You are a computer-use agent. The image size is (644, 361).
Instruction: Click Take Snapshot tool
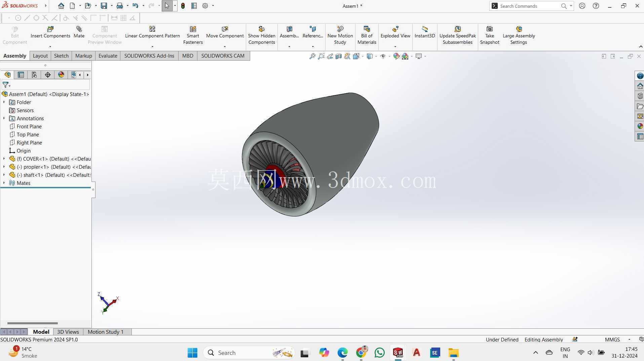coord(490,35)
